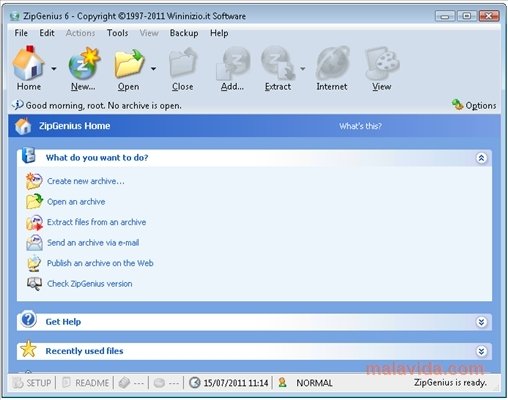Click the Get Help heading text

[63, 322]
